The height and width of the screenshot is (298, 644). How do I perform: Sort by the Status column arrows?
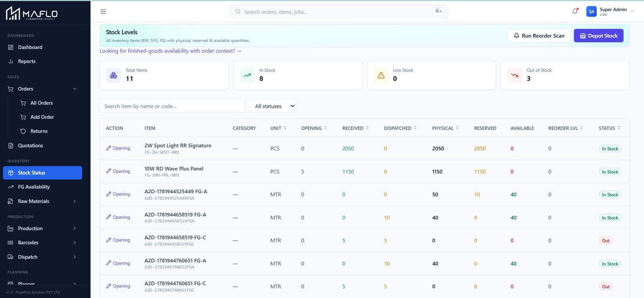coord(619,128)
